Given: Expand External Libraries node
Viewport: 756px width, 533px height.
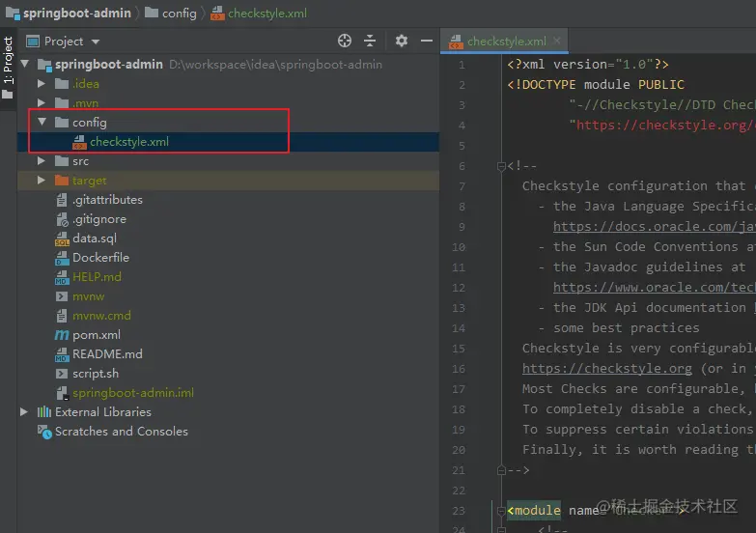Looking at the screenshot, I should point(24,411).
